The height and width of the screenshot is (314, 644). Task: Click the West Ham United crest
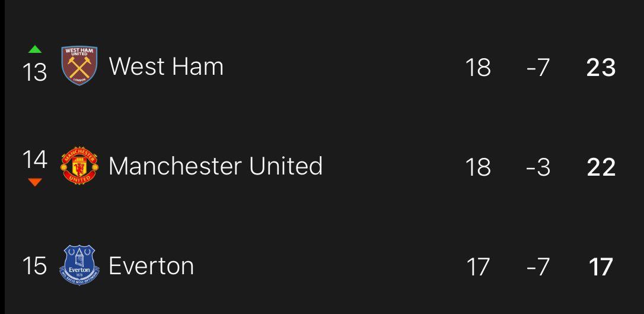(79, 66)
